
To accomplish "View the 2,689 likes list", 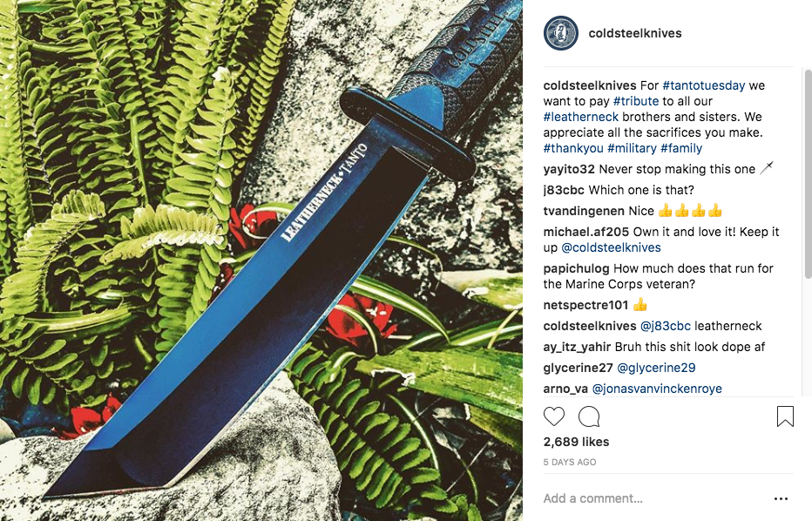I will pyautogui.click(x=576, y=442).
